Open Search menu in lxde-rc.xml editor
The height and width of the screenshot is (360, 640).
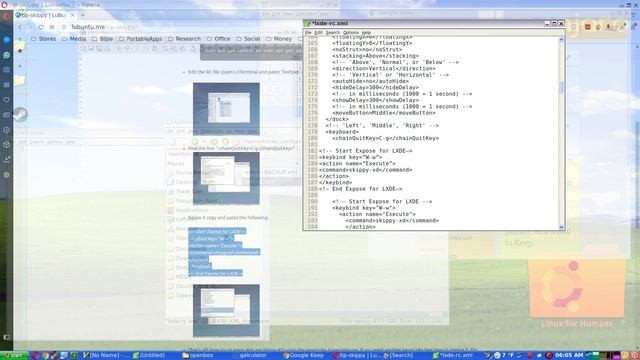pyautogui.click(x=333, y=32)
